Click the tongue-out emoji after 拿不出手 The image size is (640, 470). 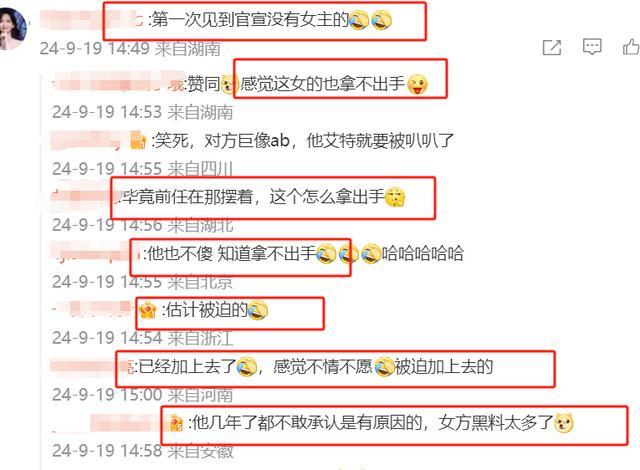tap(417, 85)
